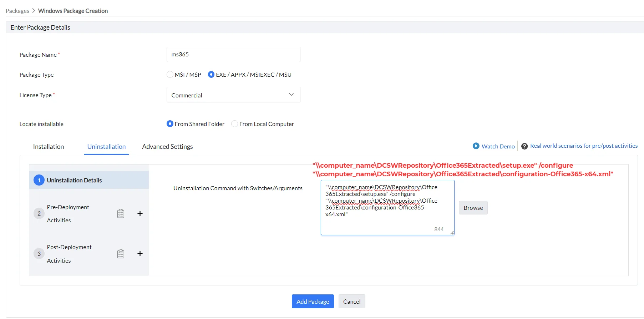Open the License Type Commercial dropdown
This screenshot has width=644, height=319.
(233, 95)
